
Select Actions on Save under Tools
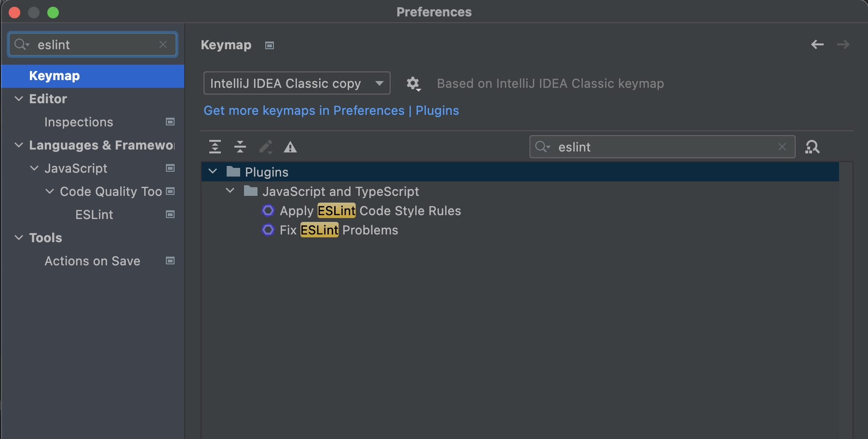pos(92,261)
